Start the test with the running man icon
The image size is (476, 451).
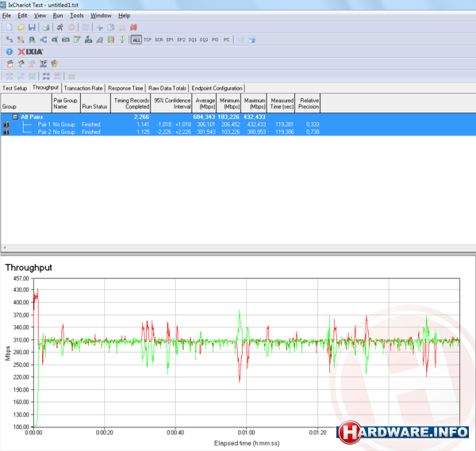[59, 28]
